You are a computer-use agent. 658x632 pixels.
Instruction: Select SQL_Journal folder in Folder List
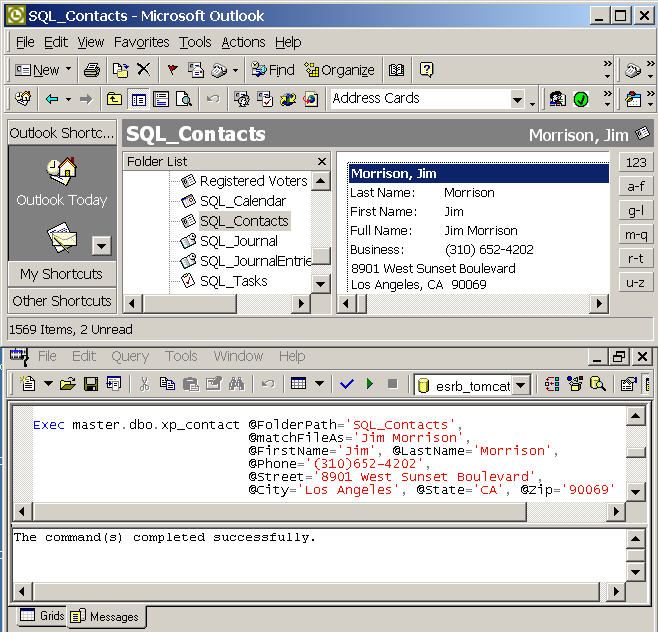pyautogui.click(x=239, y=241)
